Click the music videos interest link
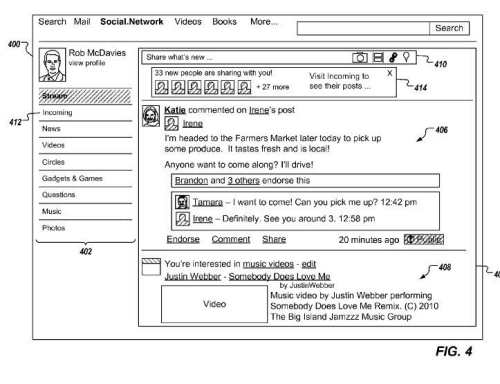 tap(268, 264)
